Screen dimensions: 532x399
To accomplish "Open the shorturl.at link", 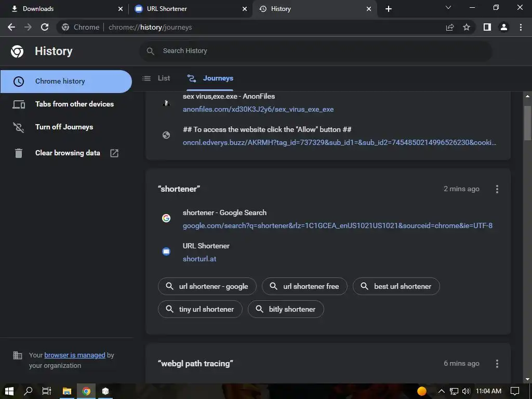I will point(199,259).
